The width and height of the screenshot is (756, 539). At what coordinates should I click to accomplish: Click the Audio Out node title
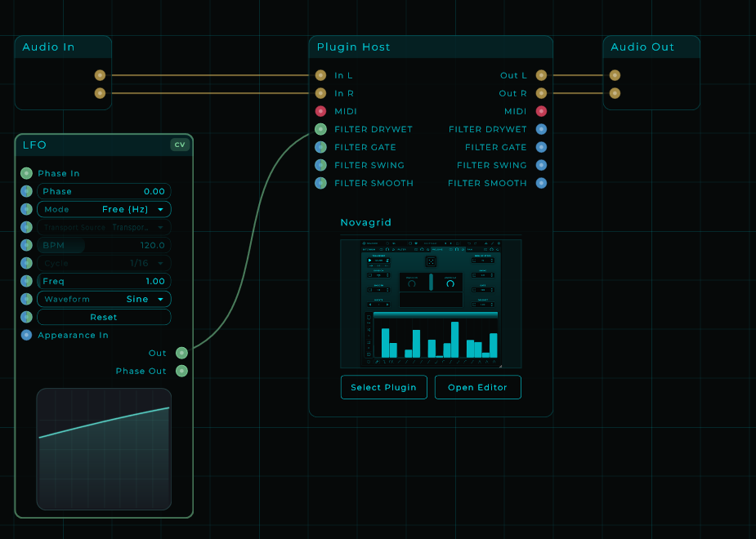coord(642,47)
